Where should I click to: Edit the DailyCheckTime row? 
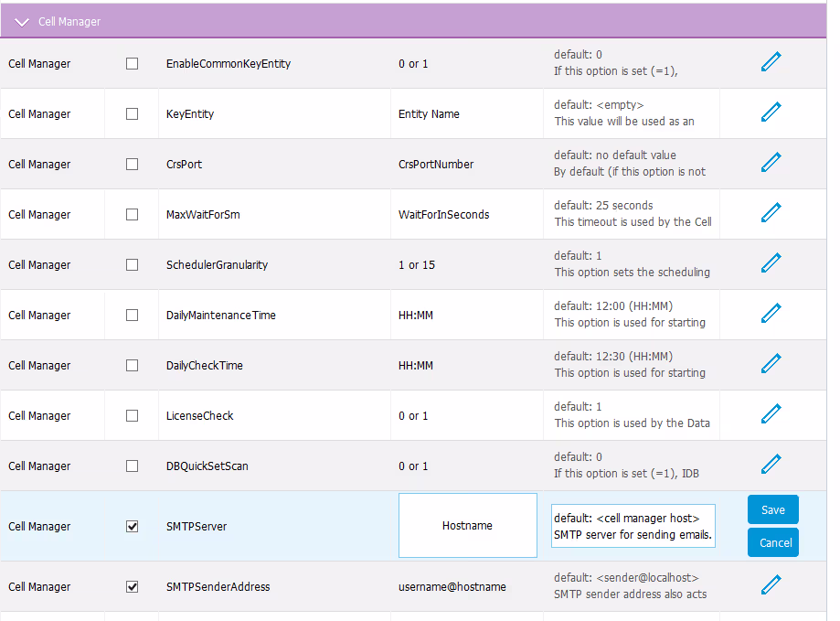point(771,364)
